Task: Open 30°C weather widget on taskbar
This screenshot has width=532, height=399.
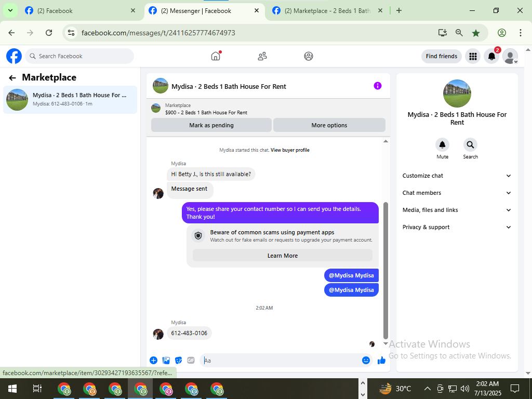Action: pyautogui.click(x=395, y=389)
